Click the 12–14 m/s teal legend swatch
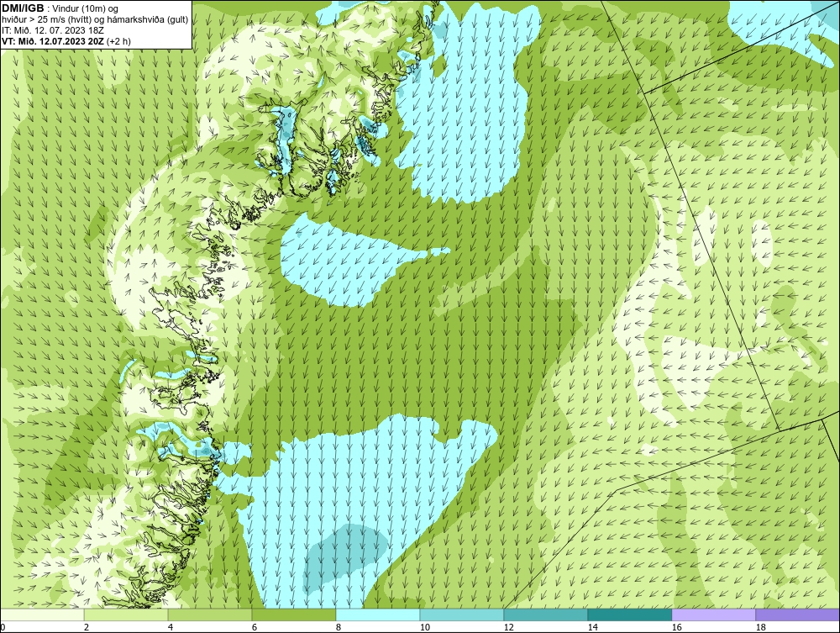This screenshot has height=633, width=840. click(545, 615)
